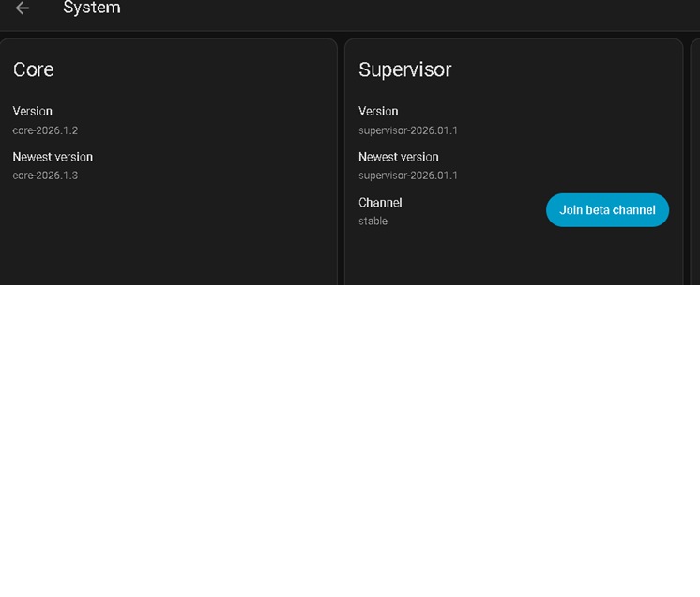Click the blank white area below the cards
700x597 pixels.
[x=350, y=441]
